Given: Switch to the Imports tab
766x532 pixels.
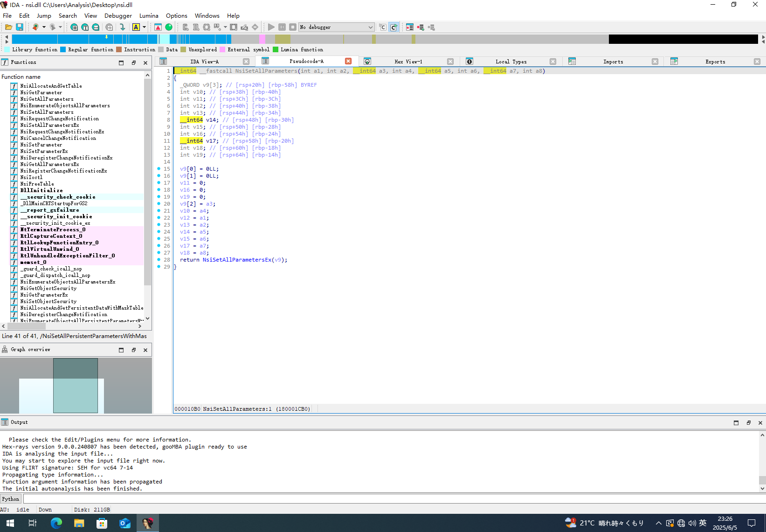Looking at the screenshot, I should click(x=613, y=62).
